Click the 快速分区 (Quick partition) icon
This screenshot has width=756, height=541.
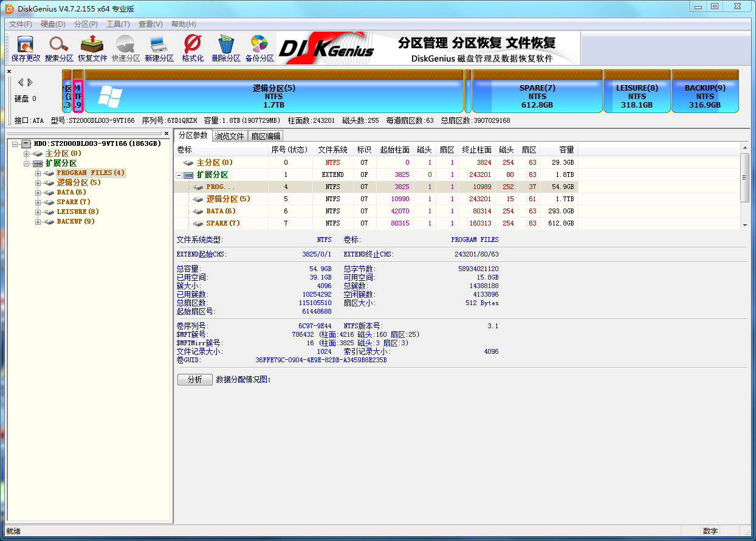[126, 49]
